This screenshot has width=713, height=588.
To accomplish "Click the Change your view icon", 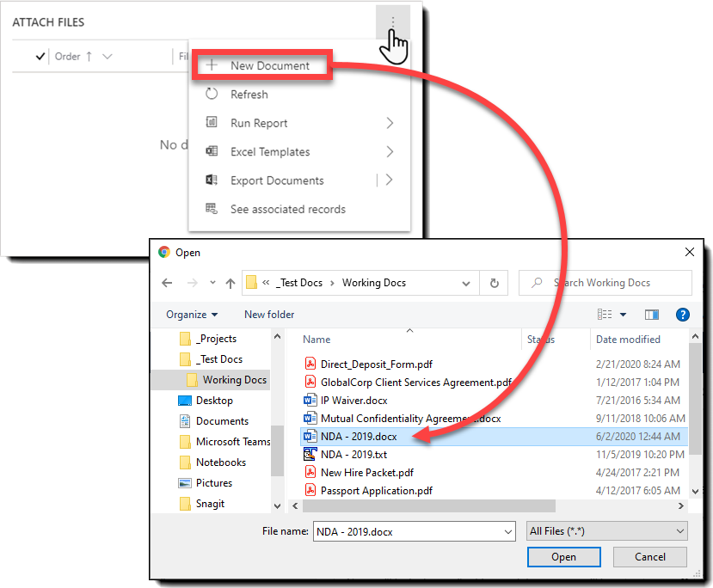I will click(605, 315).
